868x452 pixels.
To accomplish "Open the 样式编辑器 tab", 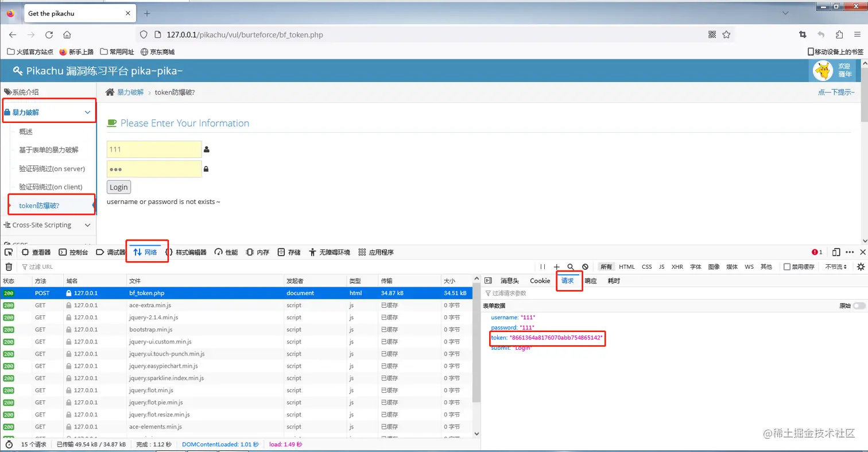I will coord(185,252).
